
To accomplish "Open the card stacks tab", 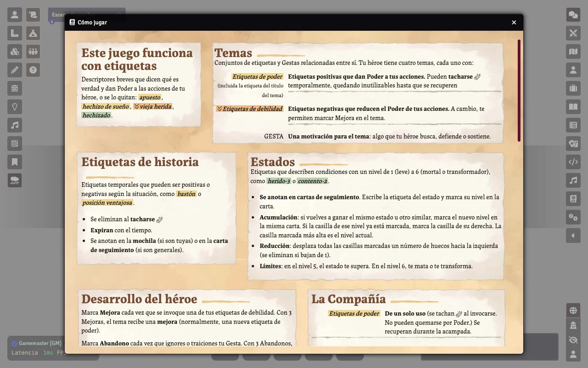I will (573, 144).
